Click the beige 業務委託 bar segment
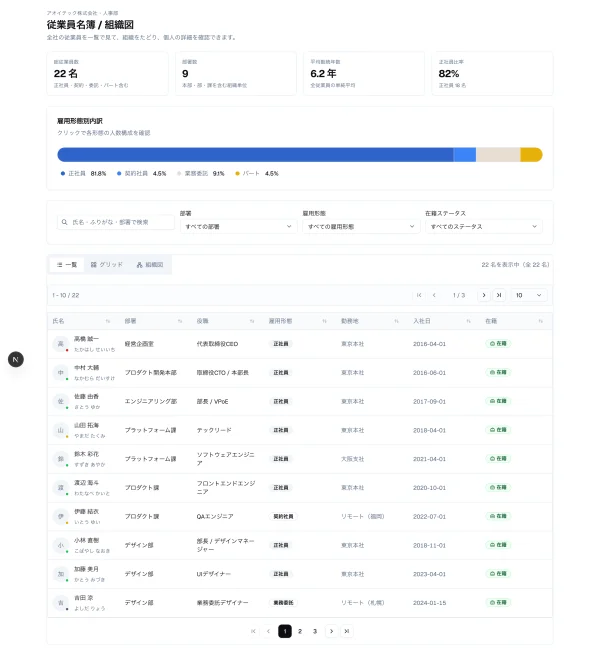The width and height of the screenshot is (600, 655). tap(498, 155)
